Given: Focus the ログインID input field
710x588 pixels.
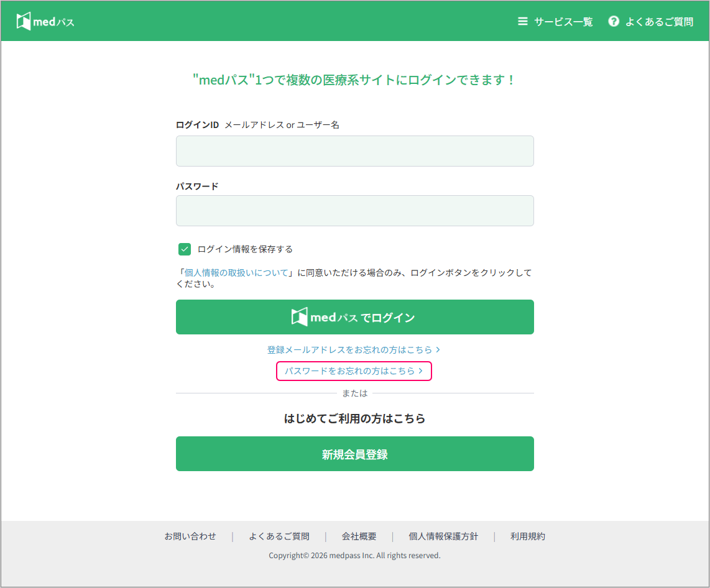Looking at the screenshot, I should [354, 151].
